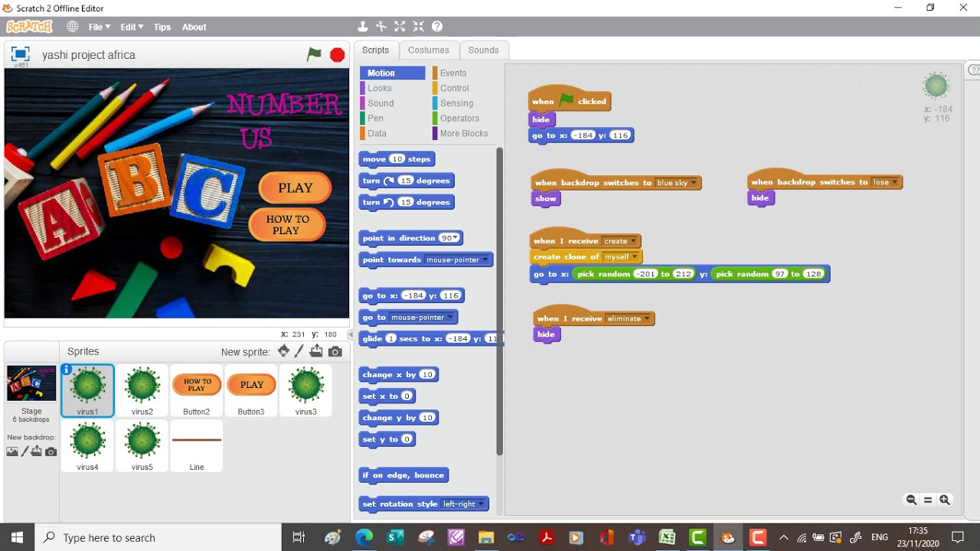Enter full screen presentation mode
980x551 pixels.
point(20,54)
